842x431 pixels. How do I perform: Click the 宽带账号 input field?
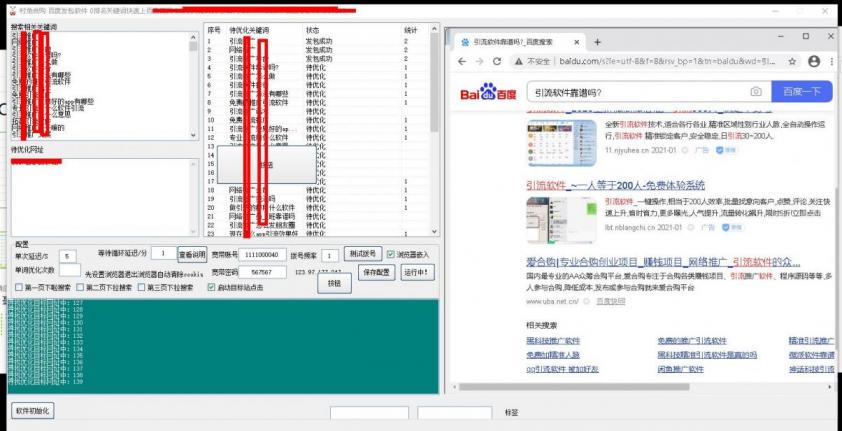(x=262, y=254)
